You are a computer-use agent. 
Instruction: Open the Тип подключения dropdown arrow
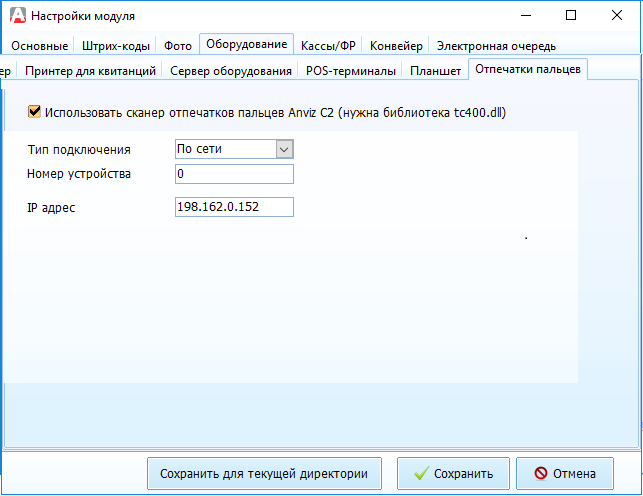tap(284, 149)
